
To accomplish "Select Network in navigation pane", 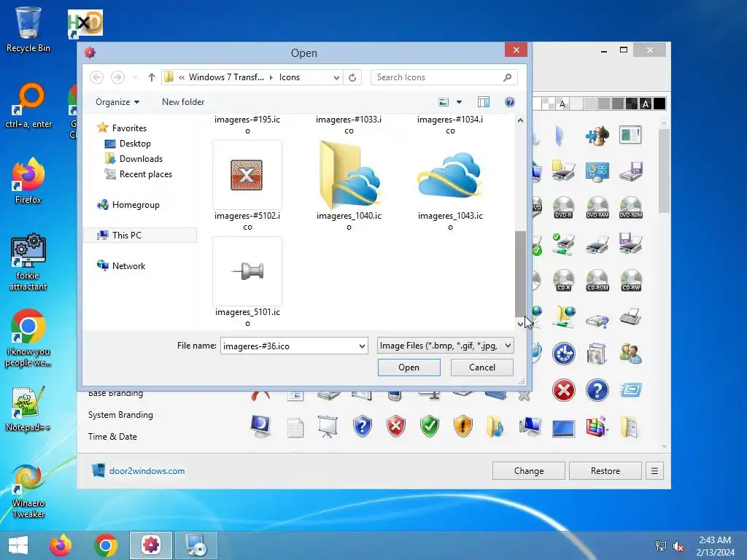I will pyautogui.click(x=122, y=265).
